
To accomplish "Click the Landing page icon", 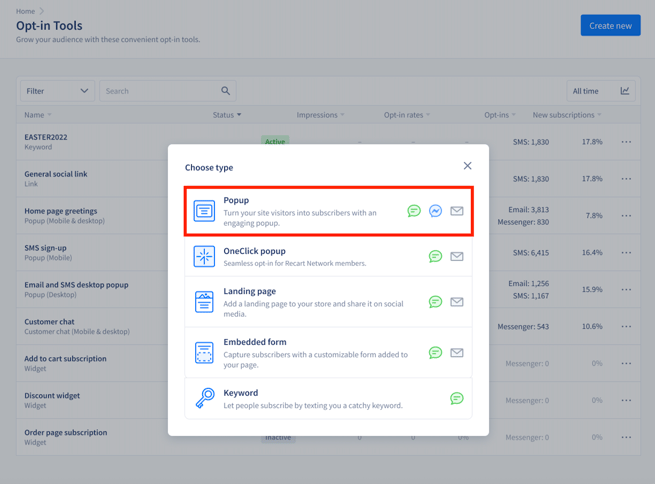I will (204, 302).
